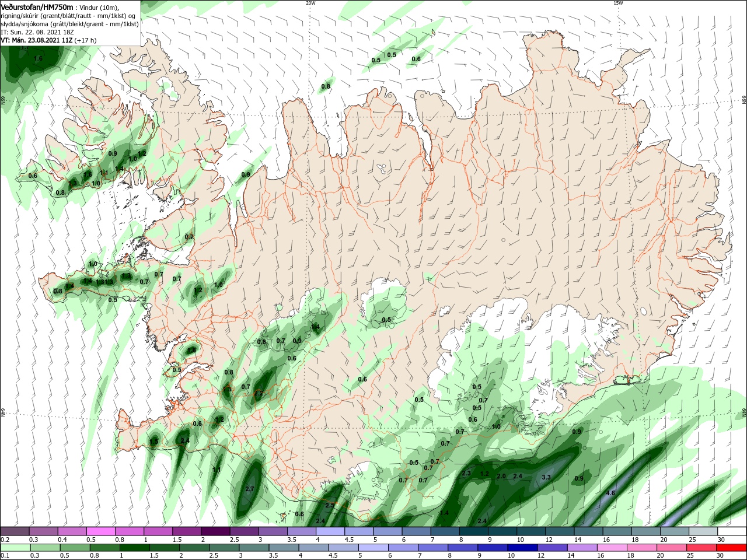The image size is (747, 560).
Task: Pick the bright pink 0.5 swatch in snow legend
Action: 100,531
